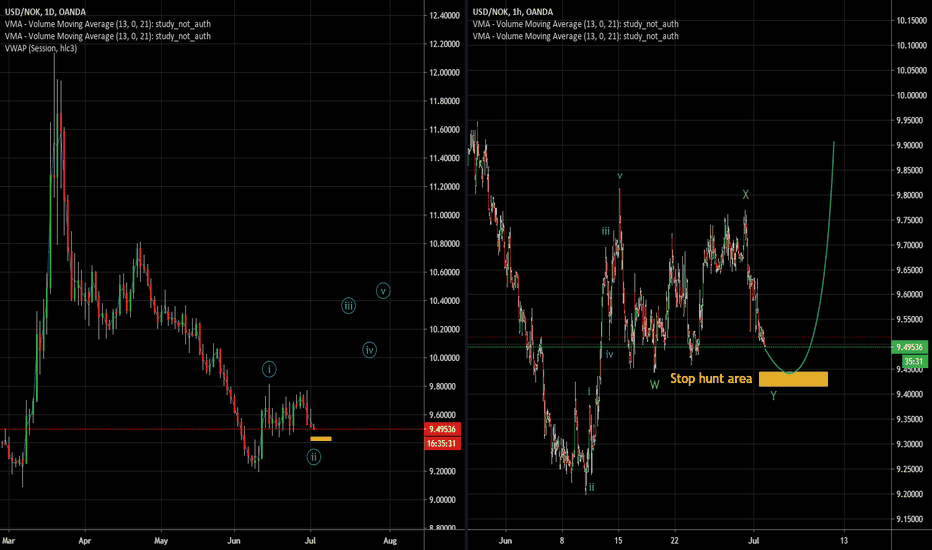Click the Aug label on the daily time axis

tap(390, 540)
